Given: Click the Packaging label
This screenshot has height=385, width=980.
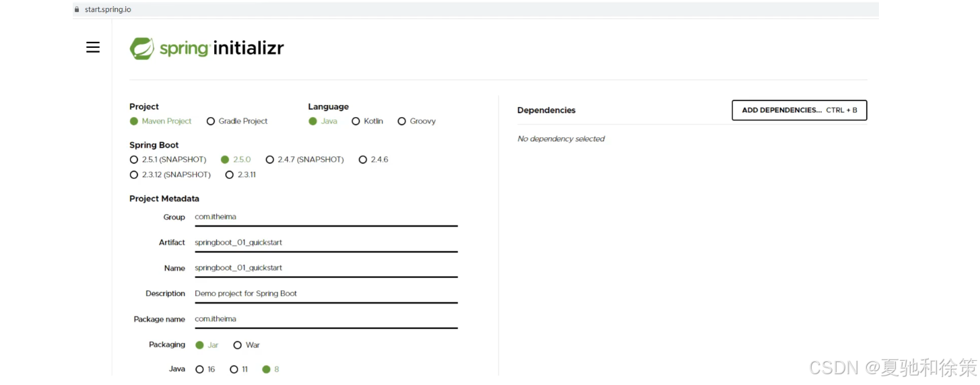Looking at the screenshot, I should click(x=167, y=345).
